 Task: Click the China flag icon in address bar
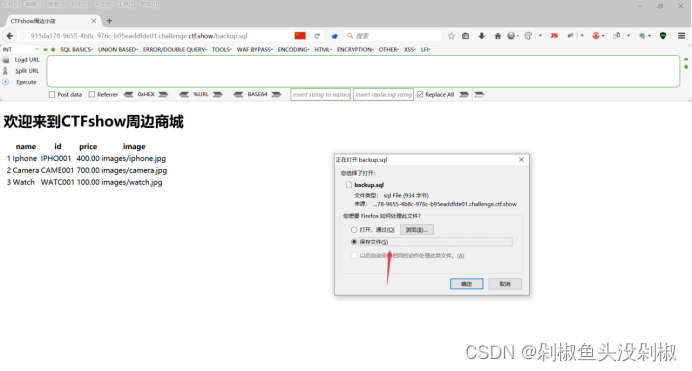click(300, 36)
